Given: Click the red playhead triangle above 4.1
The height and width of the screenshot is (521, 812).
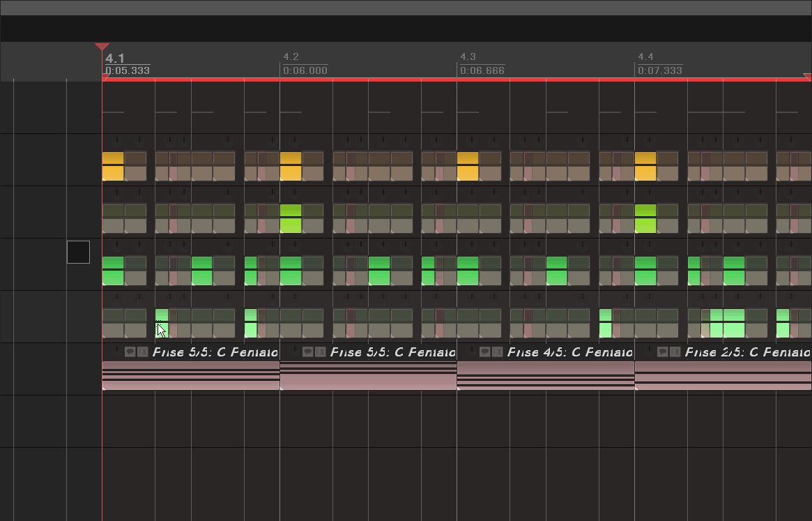Looking at the screenshot, I should pos(102,47).
